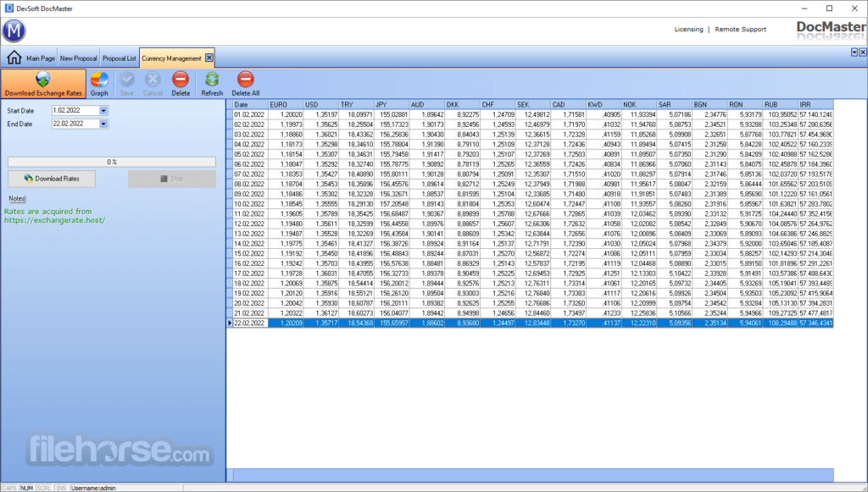Screen dimensions: 868x492
Task: Open the New Proposal tab
Action: pos(78,58)
